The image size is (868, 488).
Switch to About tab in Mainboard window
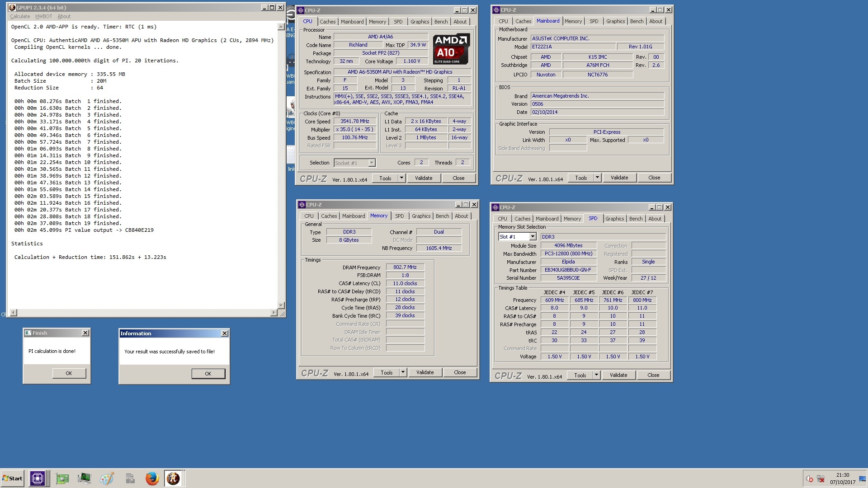click(x=656, y=21)
